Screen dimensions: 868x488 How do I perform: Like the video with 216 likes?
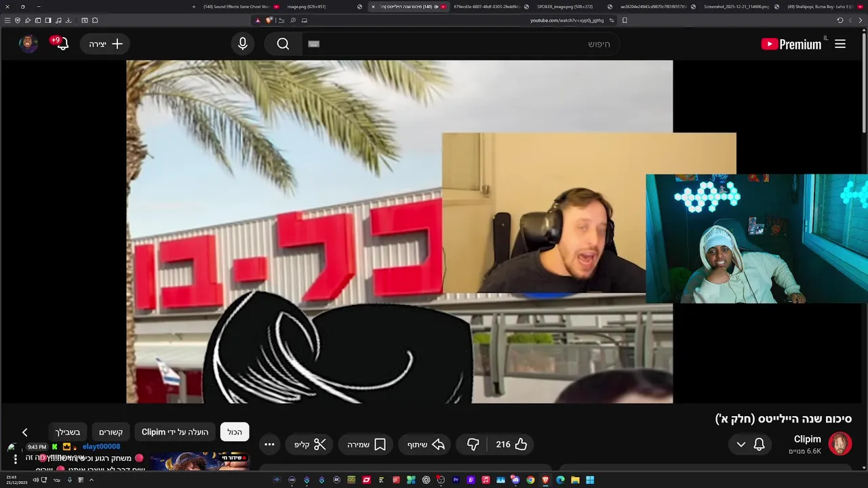tap(511, 445)
